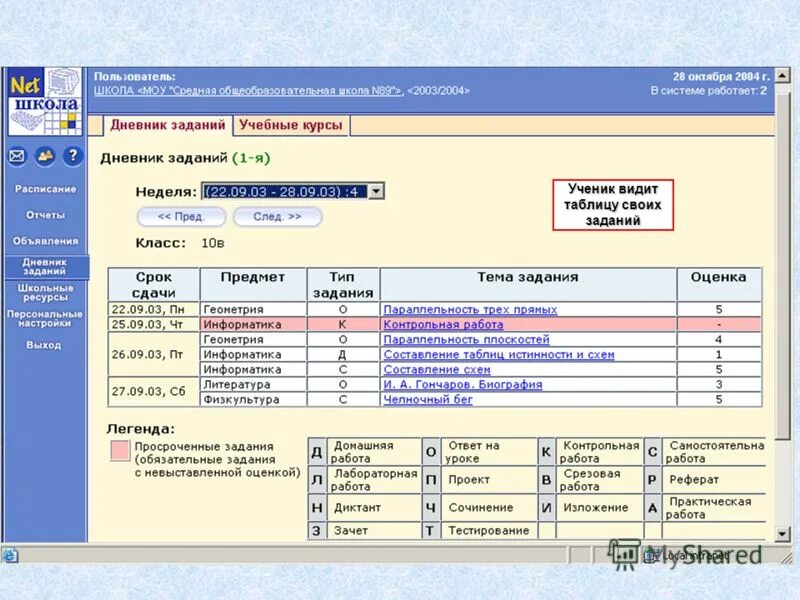Click the grade 4 for Параллельность плоскостей

[x=718, y=339]
